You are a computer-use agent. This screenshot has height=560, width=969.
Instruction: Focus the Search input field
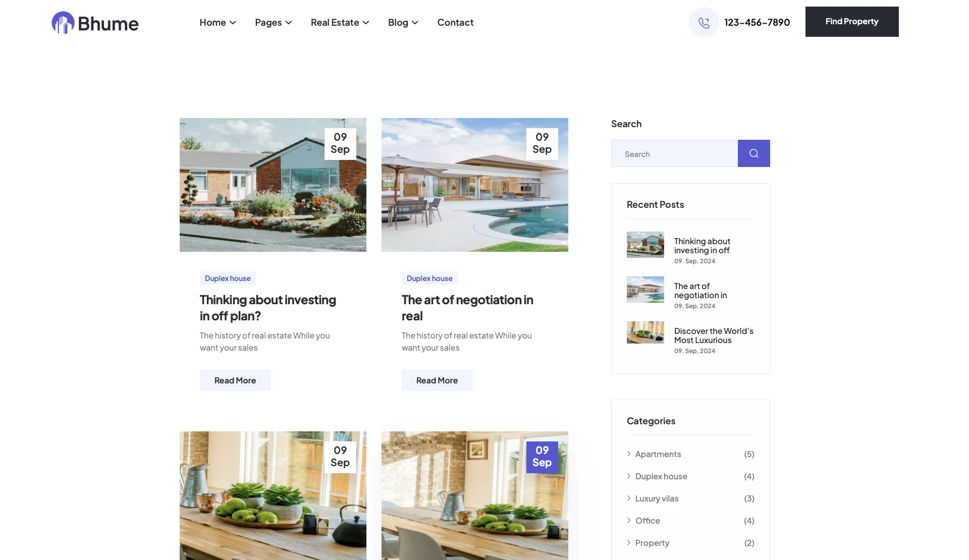(674, 153)
